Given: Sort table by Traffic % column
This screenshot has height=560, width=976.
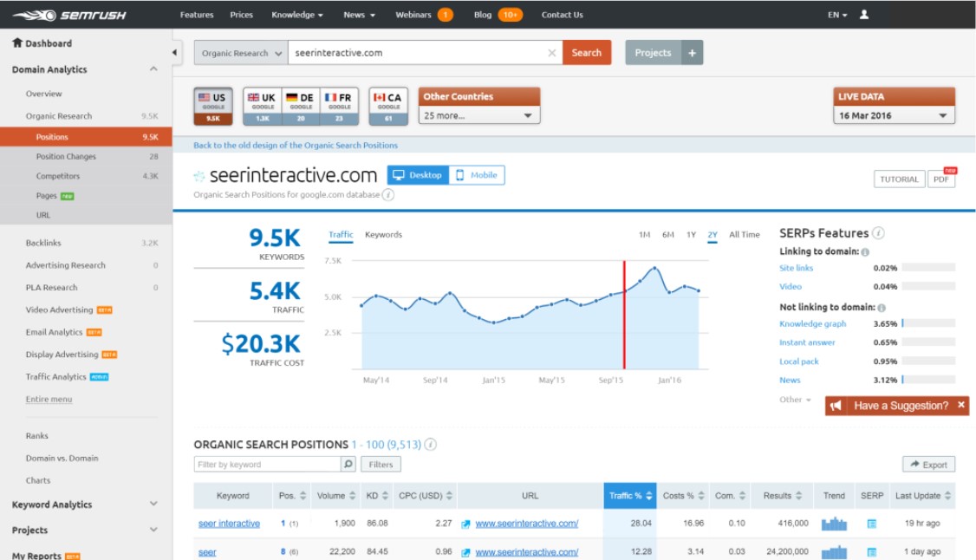Looking at the screenshot, I should coord(630,496).
